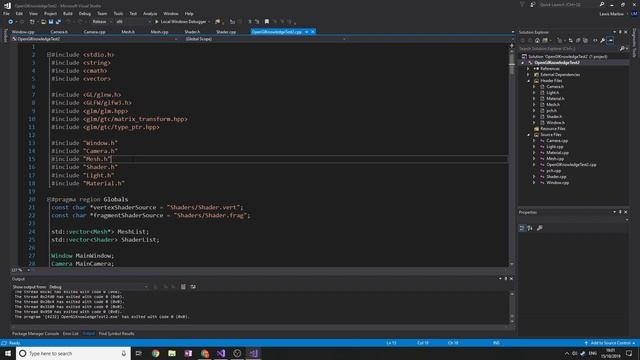Switch to the Shader.cpp tab
The image size is (640, 360).
point(226,32)
